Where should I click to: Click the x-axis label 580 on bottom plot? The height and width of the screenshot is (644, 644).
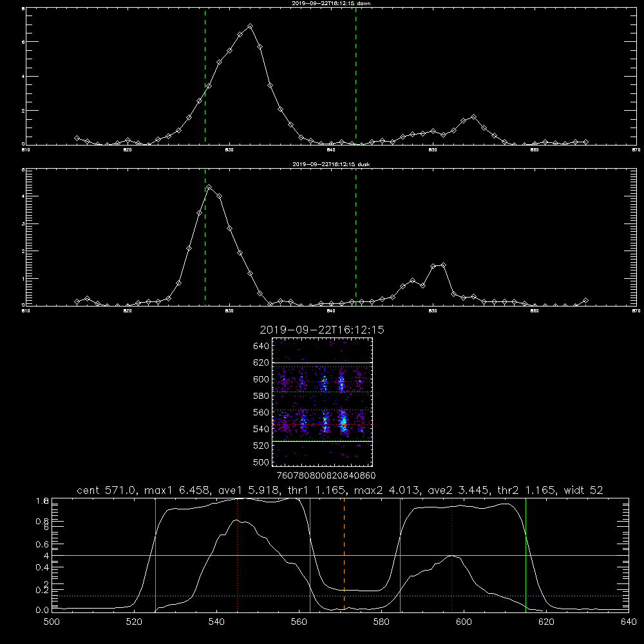point(381,622)
